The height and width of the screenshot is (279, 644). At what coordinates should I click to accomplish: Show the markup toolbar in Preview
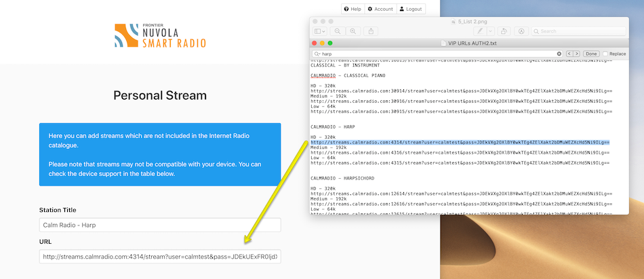(x=521, y=31)
